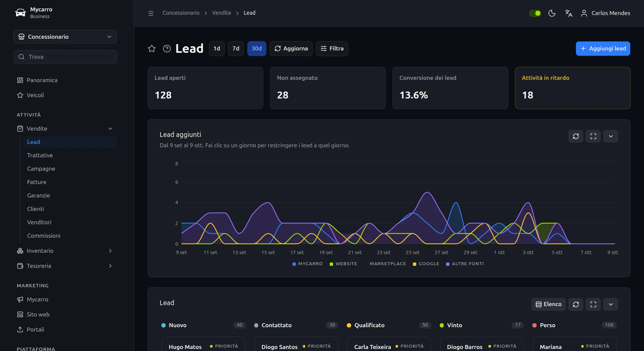This screenshot has height=351, width=644.
Task: Click the Mycarro car logo
Action: tap(20, 13)
